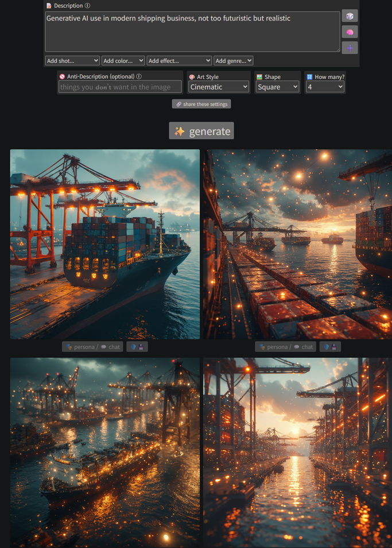Click the share these settings button
Screen dimensions: 392x548
click(x=201, y=104)
